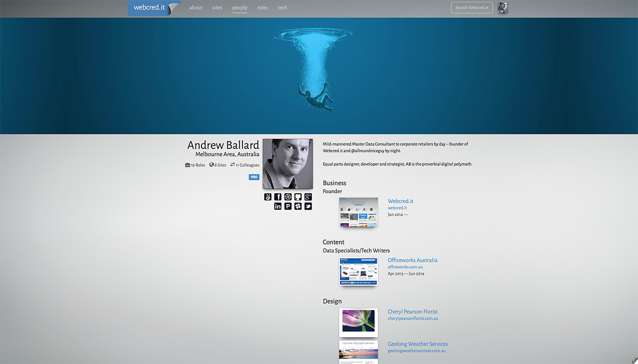Select the GitHub social icon
Image resolution: width=638 pixels, height=364 pixels.
[x=298, y=197]
